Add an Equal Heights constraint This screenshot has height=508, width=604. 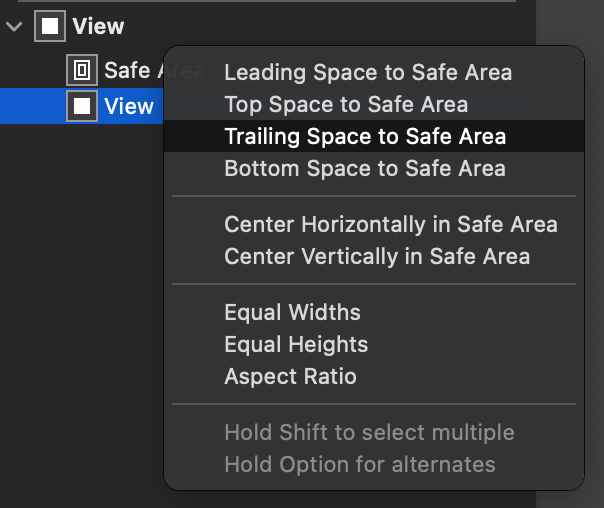(296, 344)
